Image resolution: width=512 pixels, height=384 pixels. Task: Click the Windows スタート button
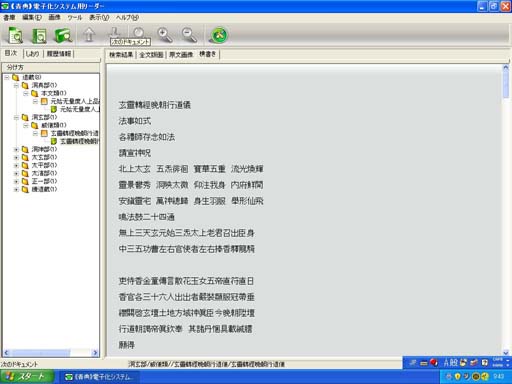click(27, 377)
